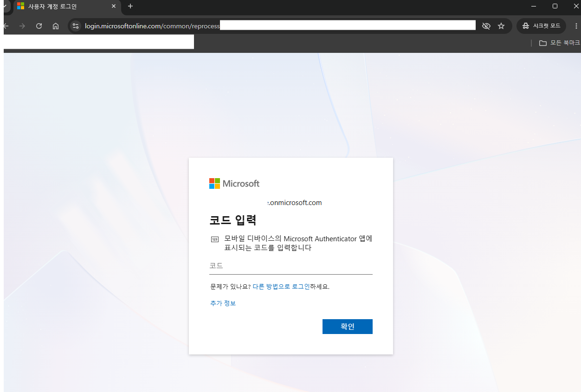Click the onmicrosoft.com account text

tap(295, 203)
